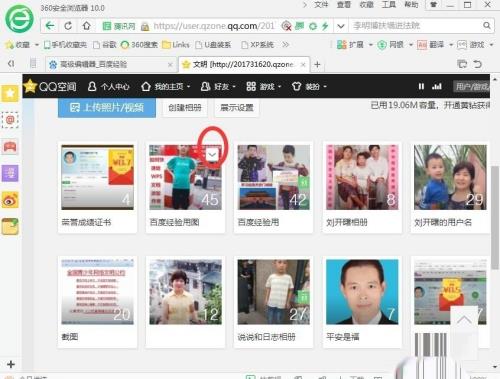This screenshot has width=500, height=379.
Task: Open album 截图 thumbnail
Action: tap(97, 292)
